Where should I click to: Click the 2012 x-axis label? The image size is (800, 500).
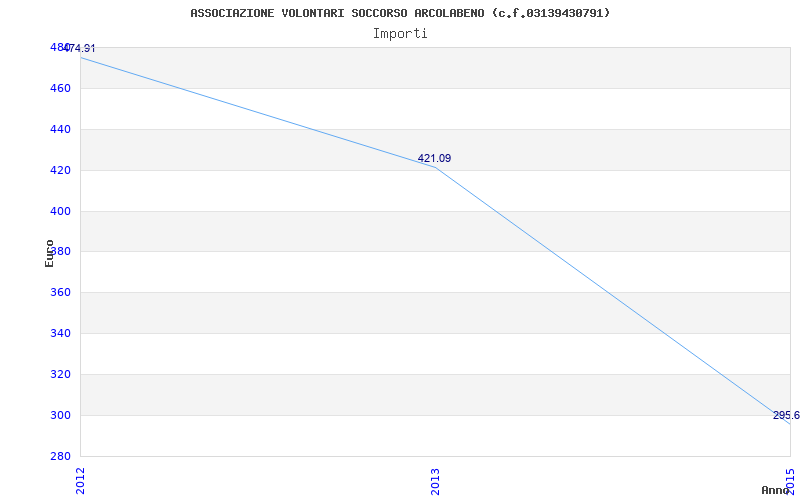point(80,481)
